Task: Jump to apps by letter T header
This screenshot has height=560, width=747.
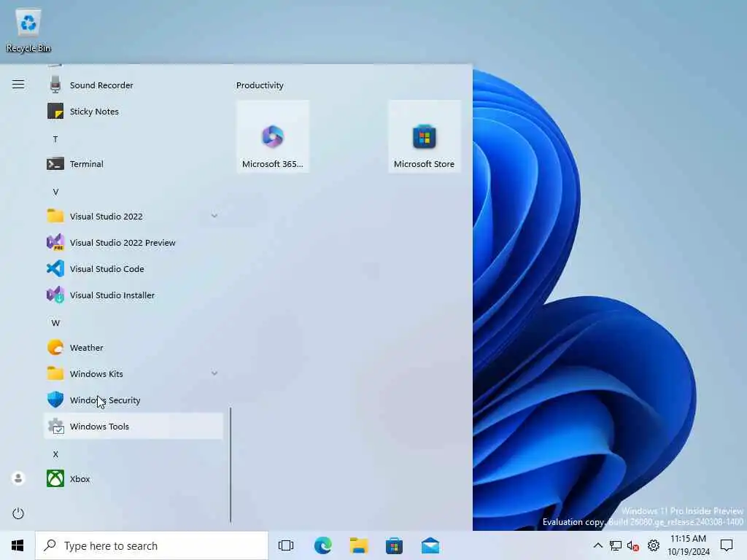Action: (55, 139)
